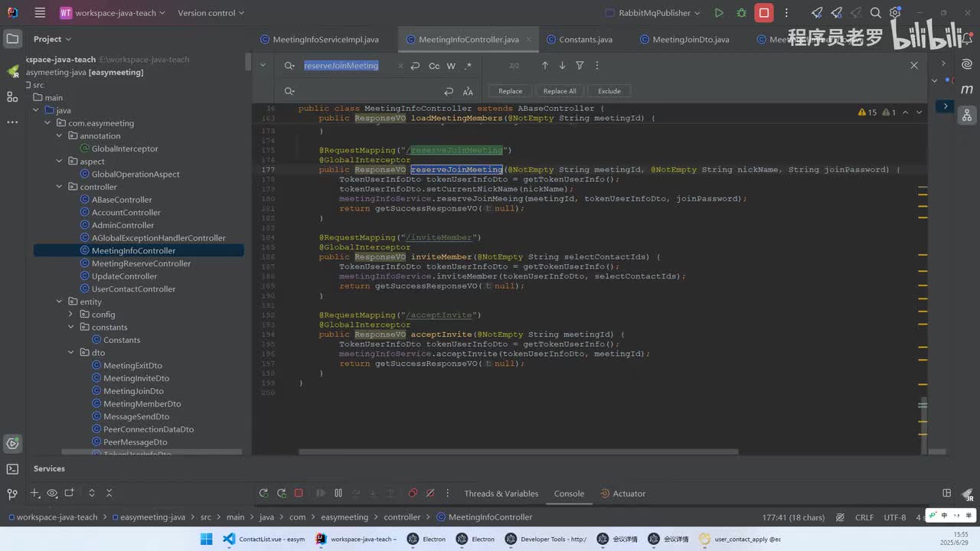
Task: Go to previous search occurrence arrow
Action: pyautogui.click(x=545, y=66)
